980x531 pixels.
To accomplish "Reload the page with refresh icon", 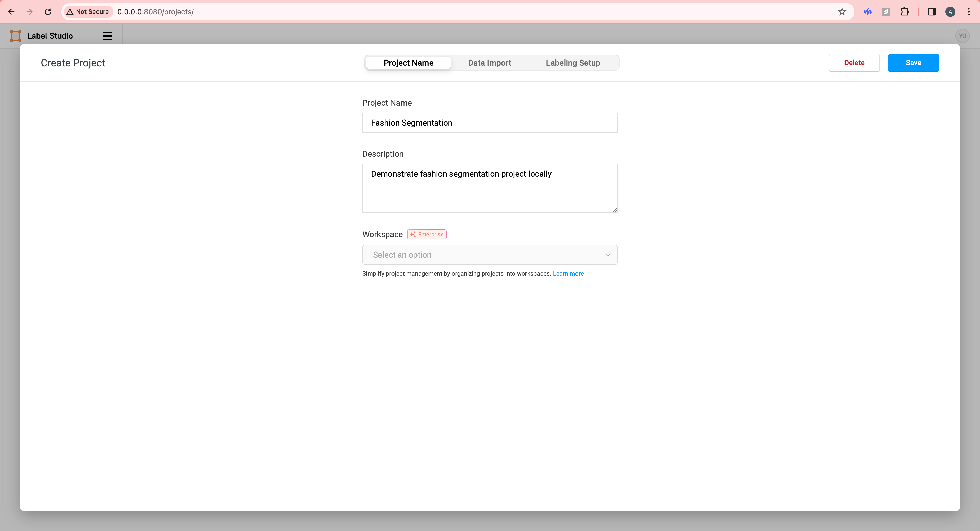I will 48,12.
